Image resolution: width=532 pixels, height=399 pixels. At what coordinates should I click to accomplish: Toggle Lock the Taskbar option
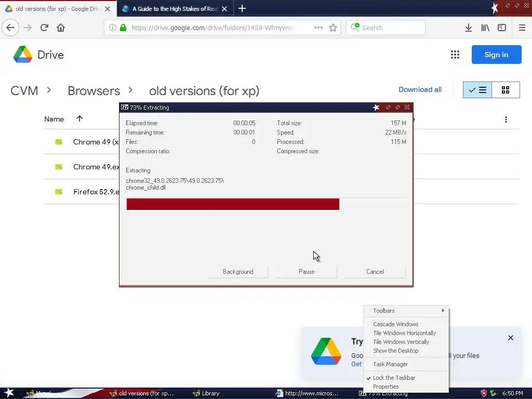pyautogui.click(x=406, y=378)
